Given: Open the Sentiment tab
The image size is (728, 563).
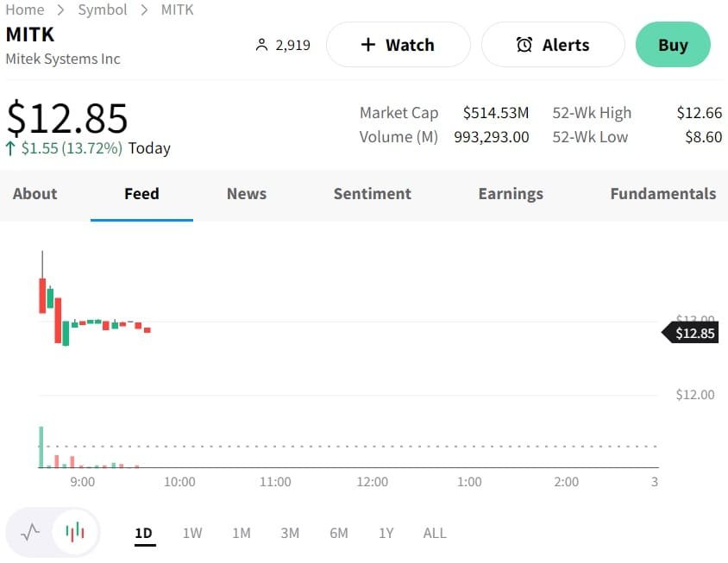Looking at the screenshot, I should [x=373, y=194].
